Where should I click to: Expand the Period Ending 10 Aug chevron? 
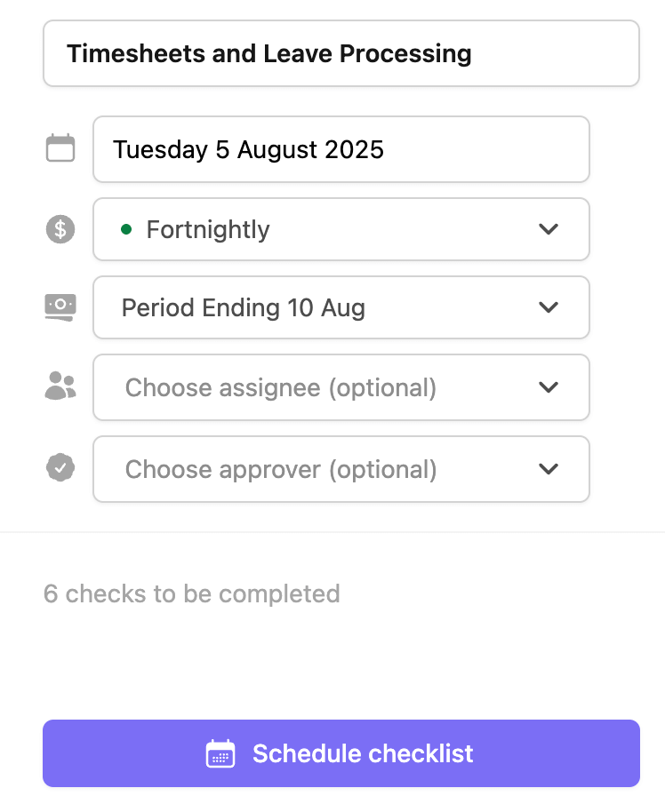(x=549, y=307)
